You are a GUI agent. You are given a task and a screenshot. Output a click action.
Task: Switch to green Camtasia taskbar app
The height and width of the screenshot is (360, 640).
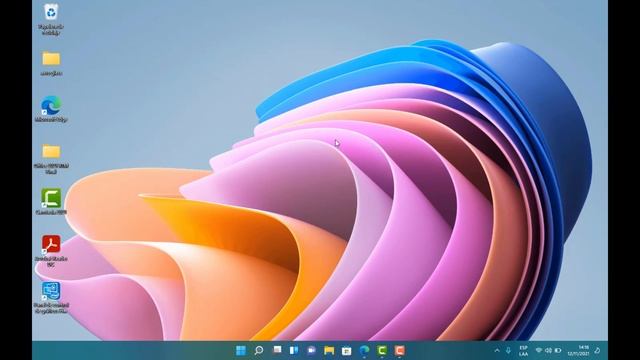tap(382, 351)
